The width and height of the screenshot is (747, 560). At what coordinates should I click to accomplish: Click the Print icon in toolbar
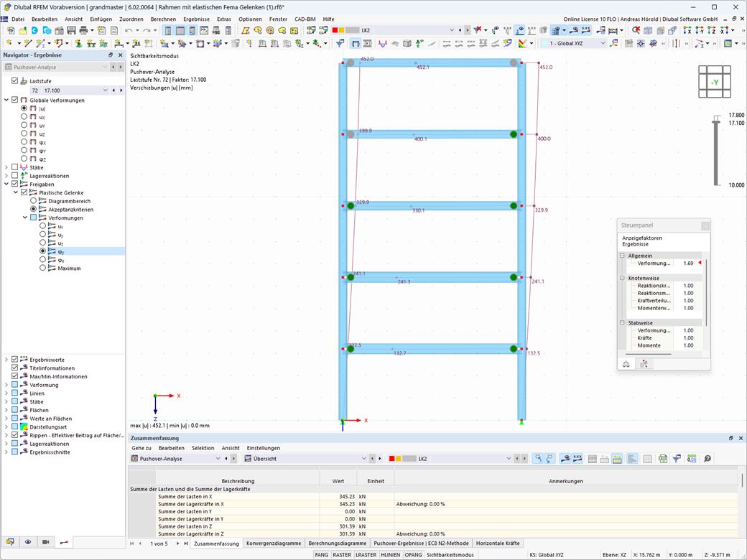click(83, 30)
